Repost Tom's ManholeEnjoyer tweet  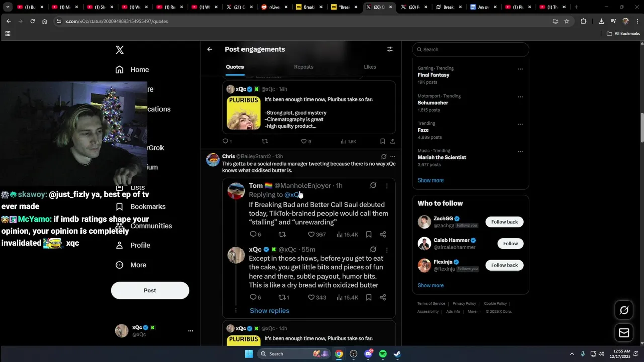tap(282, 235)
